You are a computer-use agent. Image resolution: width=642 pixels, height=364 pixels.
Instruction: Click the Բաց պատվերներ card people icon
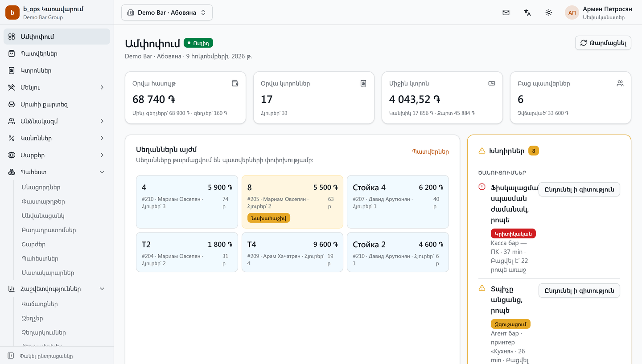(620, 83)
